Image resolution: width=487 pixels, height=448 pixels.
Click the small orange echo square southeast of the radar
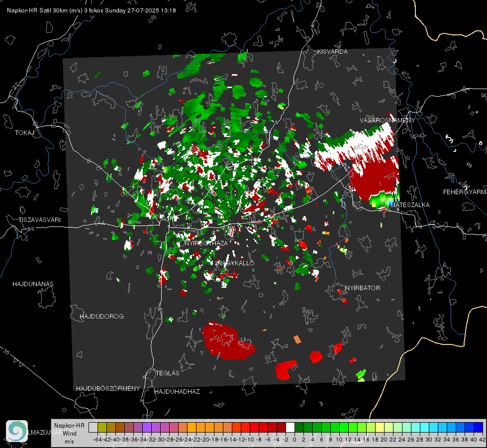(x=297, y=339)
